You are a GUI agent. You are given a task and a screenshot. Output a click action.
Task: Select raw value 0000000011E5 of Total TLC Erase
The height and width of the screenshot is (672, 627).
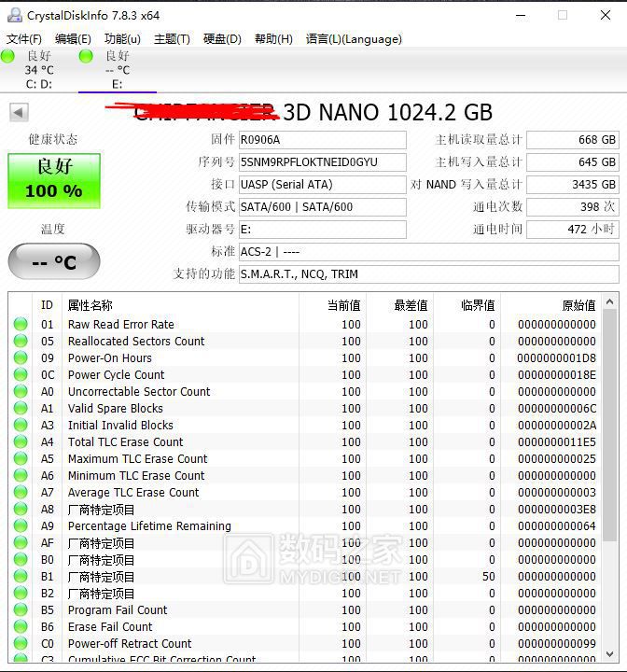556,442
